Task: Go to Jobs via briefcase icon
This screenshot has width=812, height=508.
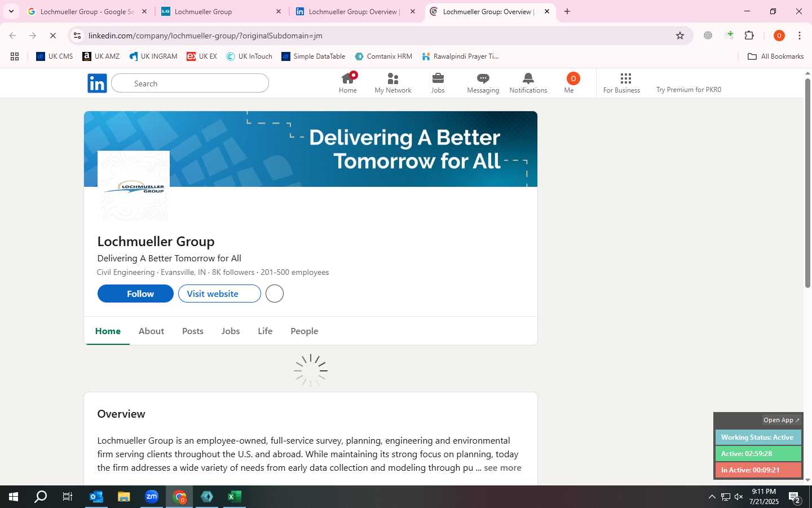Action: (x=438, y=83)
